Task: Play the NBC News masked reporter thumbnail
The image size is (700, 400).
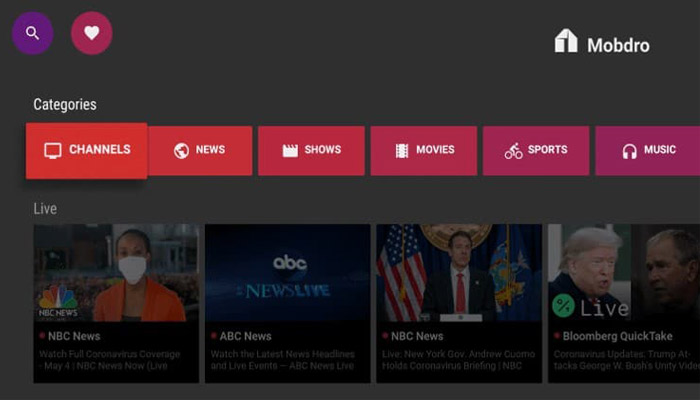Action: (x=116, y=273)
